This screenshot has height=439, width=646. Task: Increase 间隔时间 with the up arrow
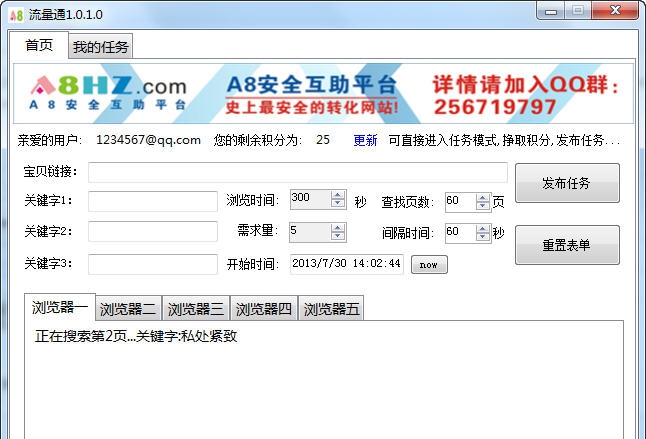(x=482, y=229)
